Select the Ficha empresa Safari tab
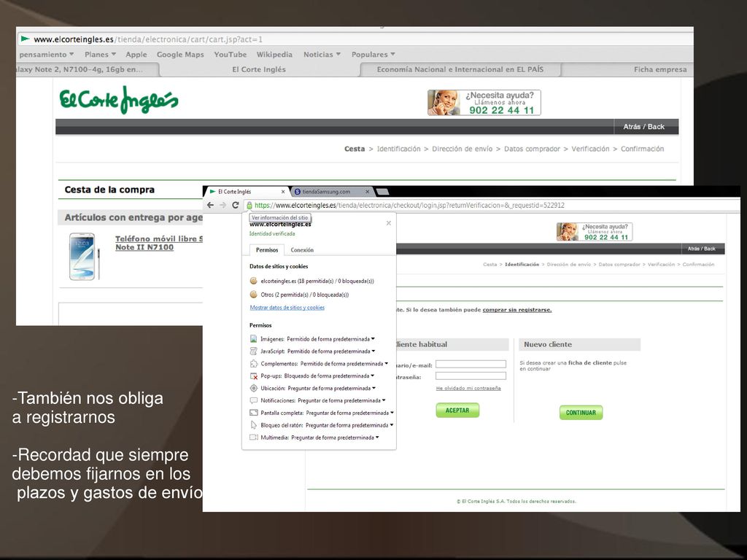 (628, 69)
